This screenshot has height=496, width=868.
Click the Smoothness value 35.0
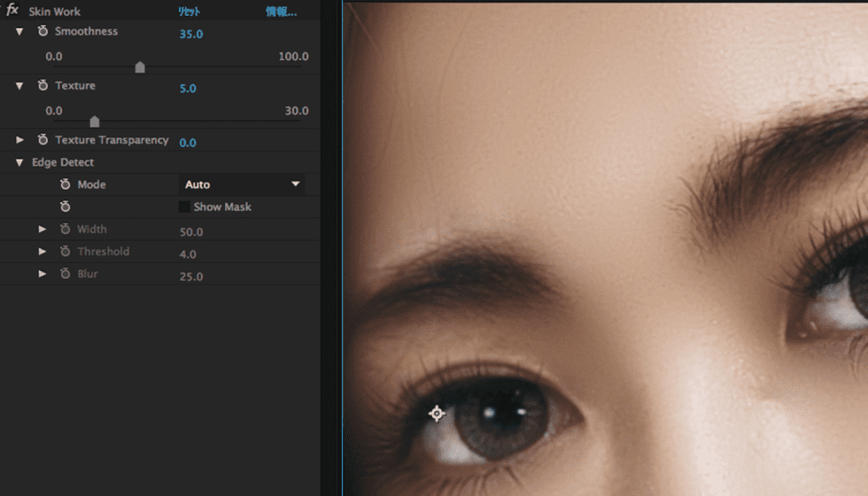point(191,34)
